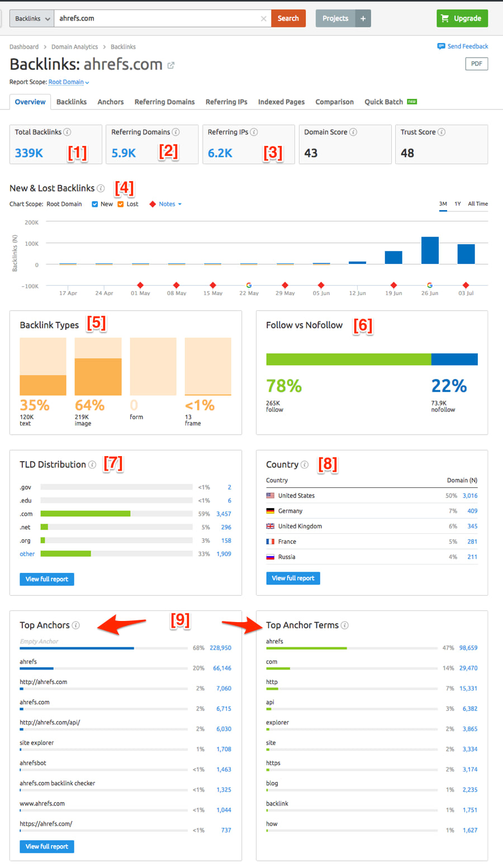Select the All Time chart range
Viewport: 503px width, 868px height.
[x=478, y=204]
